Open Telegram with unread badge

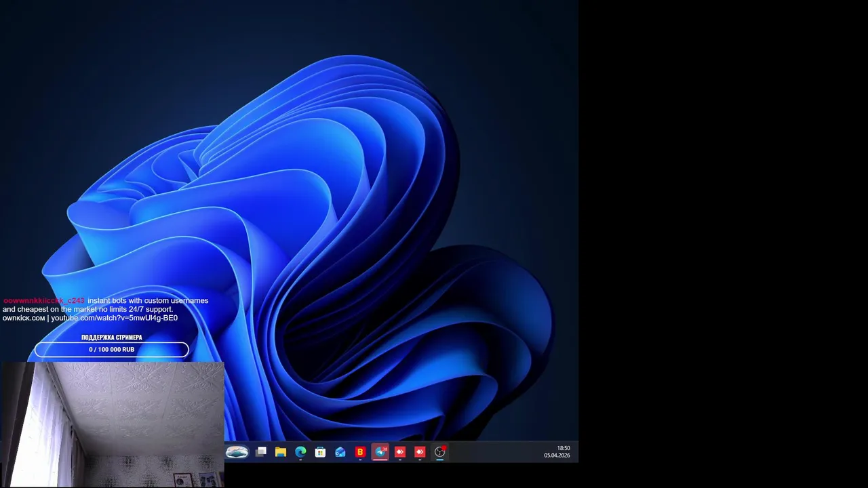(380, 452)
